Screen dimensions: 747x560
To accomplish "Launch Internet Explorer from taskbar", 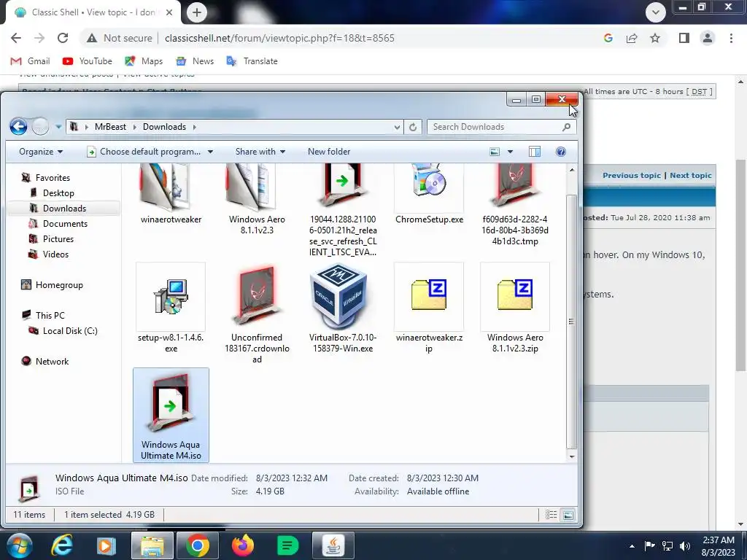I will (x=62, y=545).
